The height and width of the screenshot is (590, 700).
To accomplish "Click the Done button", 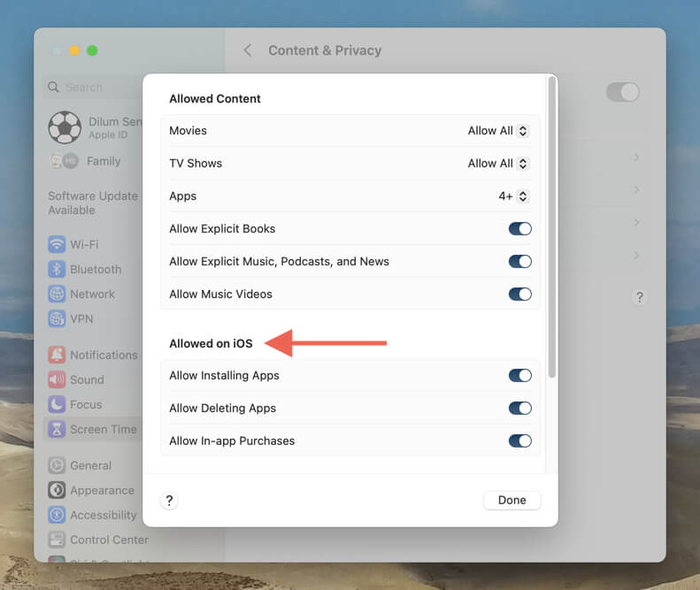I will (512, 501).
